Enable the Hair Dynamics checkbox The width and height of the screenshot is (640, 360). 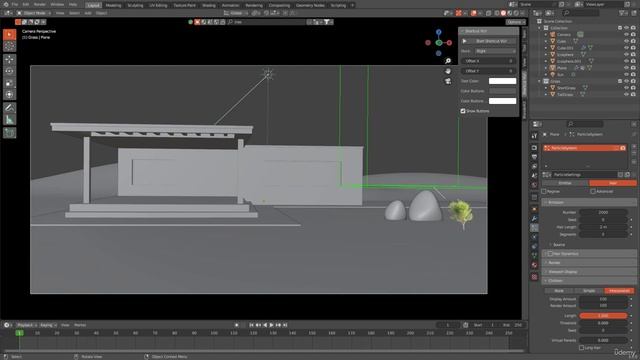pos(550,253)
